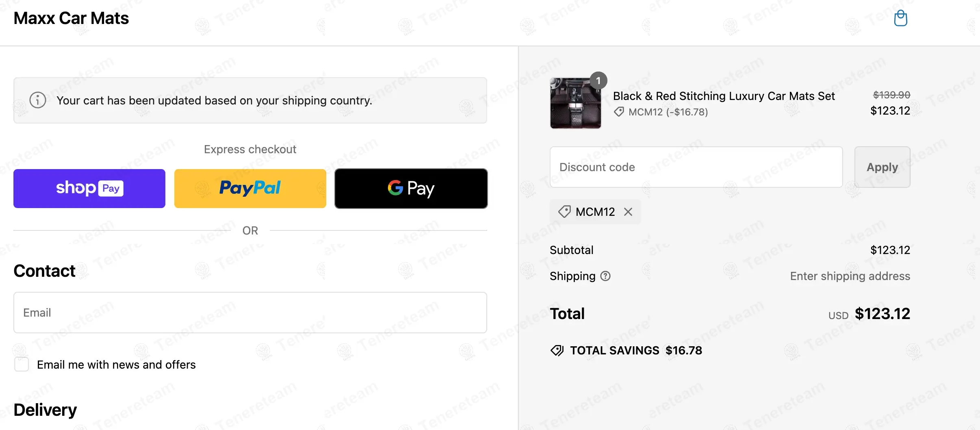Viewport: 980px width, 430px height.
Task: Focus the Email contact field
Action: click(x=250, y=313)
